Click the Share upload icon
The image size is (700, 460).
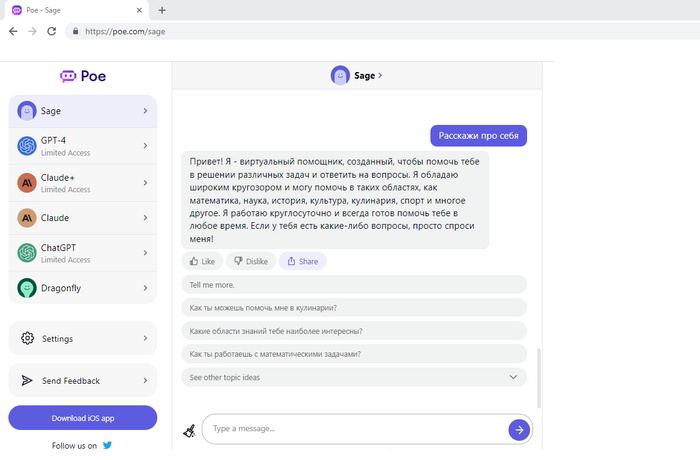pos(291,261)
